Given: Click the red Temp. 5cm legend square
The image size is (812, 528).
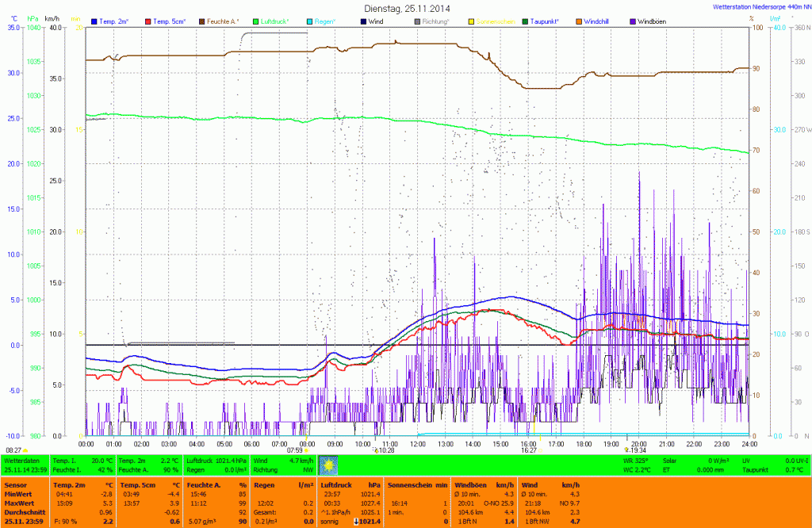Looking at the screenshot, I should tap(148, 21).
